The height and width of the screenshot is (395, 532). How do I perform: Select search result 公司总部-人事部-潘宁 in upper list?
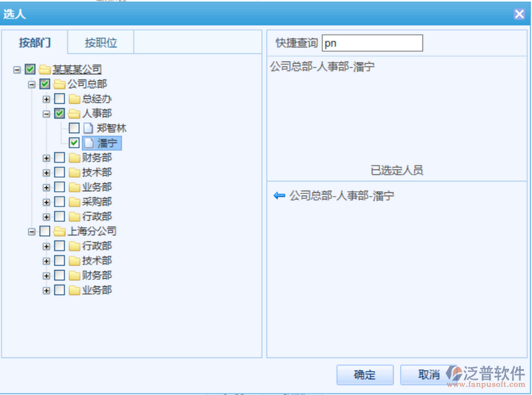tap(322, 67)
